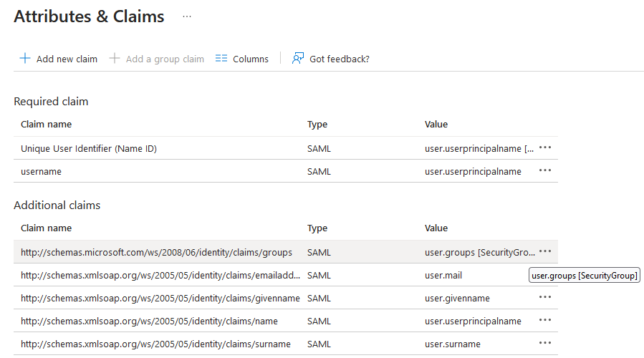This screenshot has width=644, height=358.
Task: Open the ellipsis menu for the groups claim
Action: (x=545, y=251)
